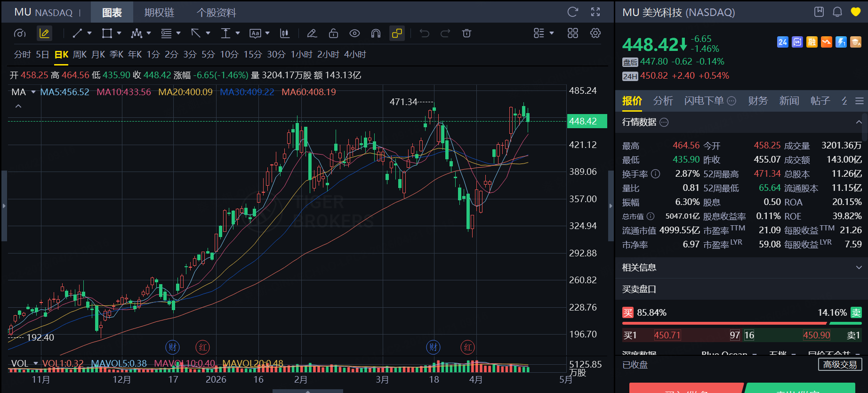Viewport: 868px width, 393px height.
Task: Select the magnet snap tool
Action: [376, 33]
